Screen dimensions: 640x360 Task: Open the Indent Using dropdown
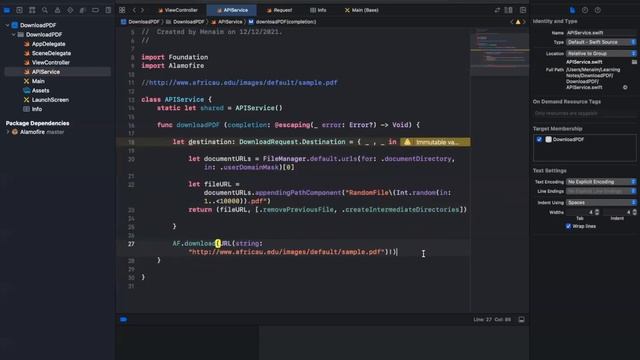[601, 202]
